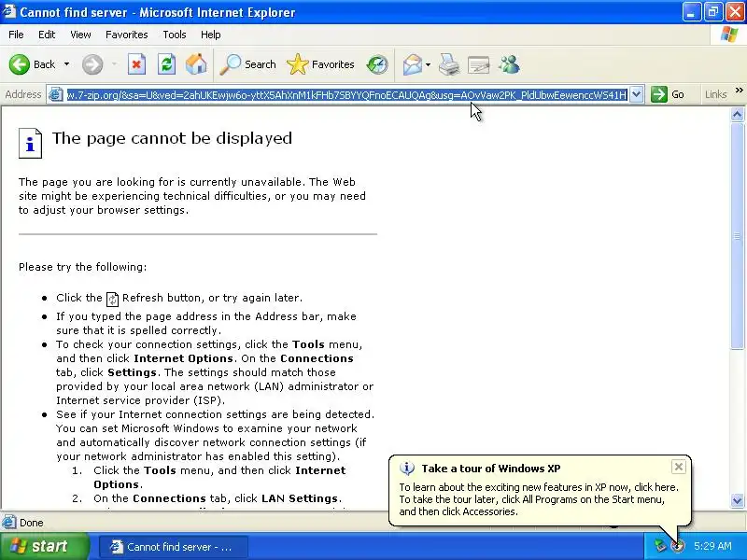Image resolution: width=747 pixels, height=560 pixels.
Task: Click the greyed Forward arrow button
Action: click(92, 64)
